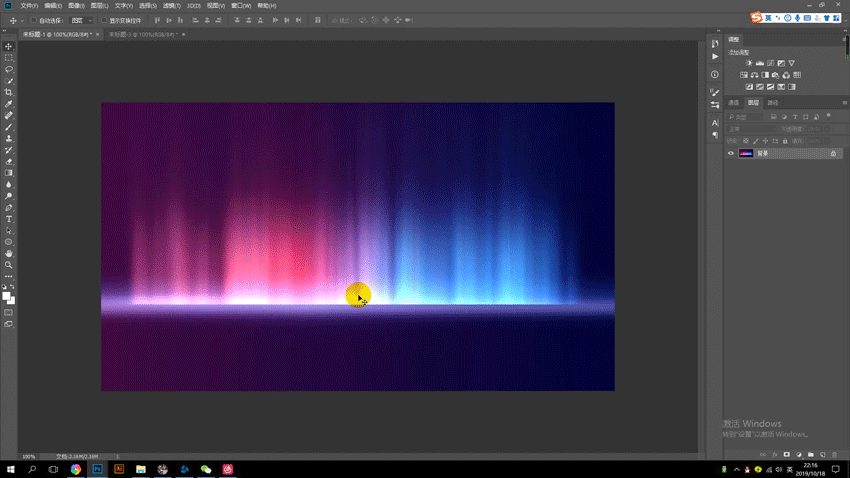Screen dimensions: 850x478
Task: Open the Actions panel play icon
Action: click(715, 56)
